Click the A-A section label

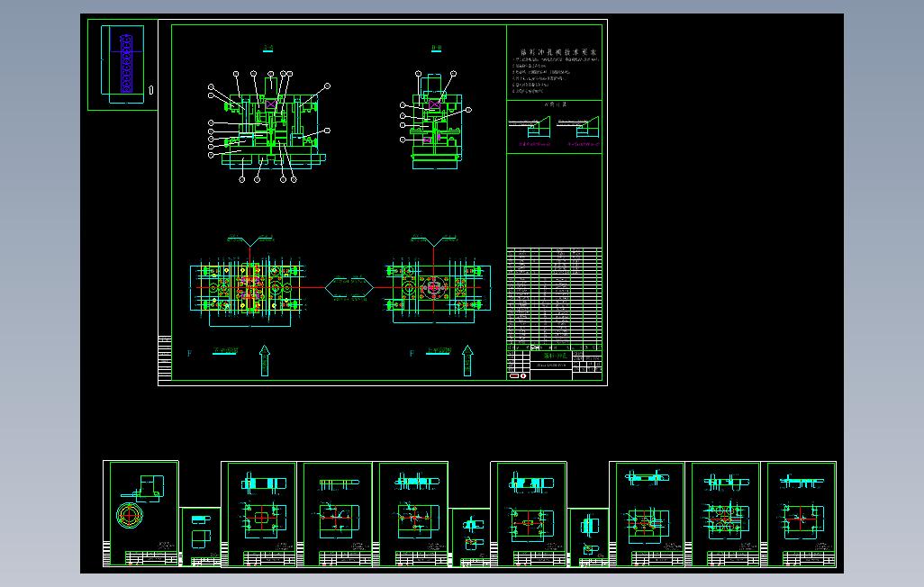tap(268, 49)
